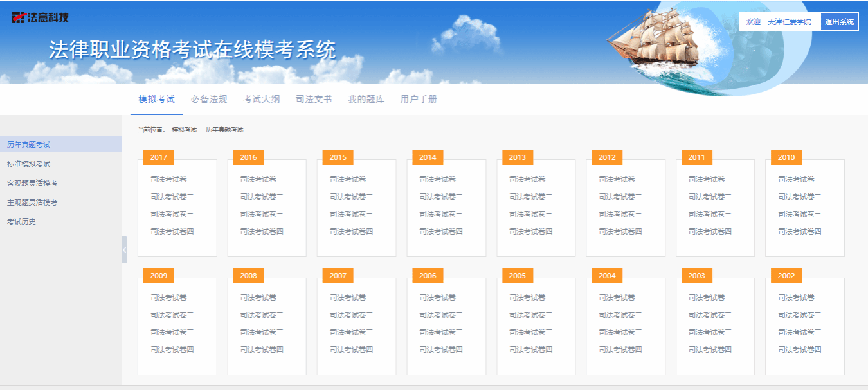868x390 pixels.
Task: Open the 考试大纲 tab
Action: coord(262,99)
